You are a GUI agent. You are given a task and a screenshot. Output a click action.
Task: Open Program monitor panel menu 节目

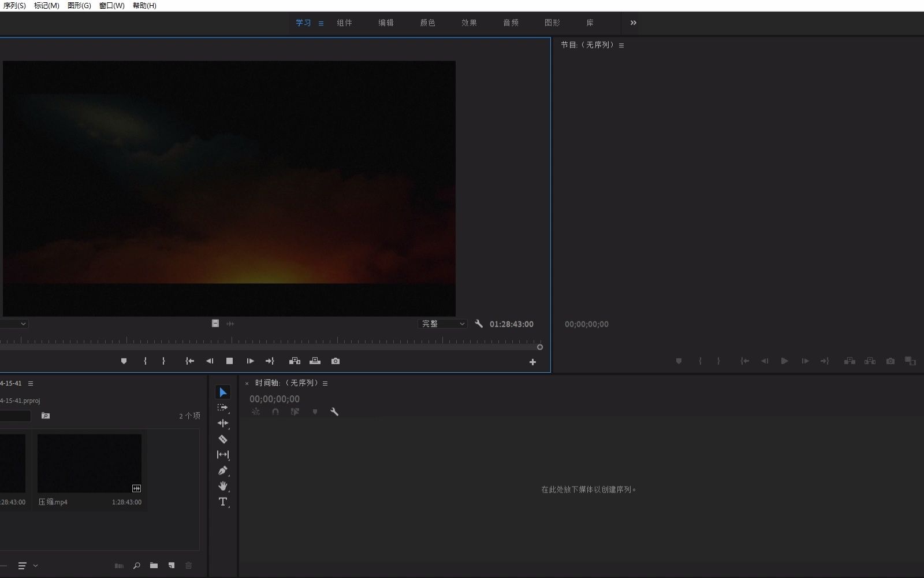(621, 45)
